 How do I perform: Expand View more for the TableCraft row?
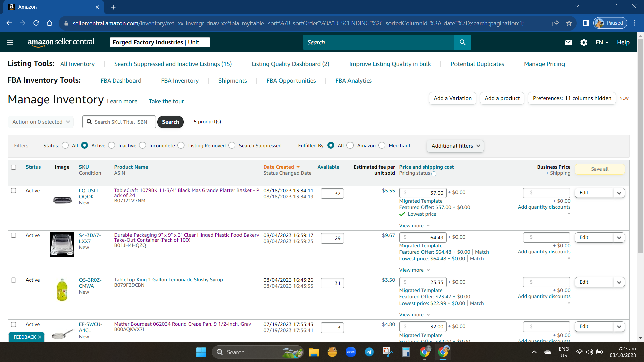click(415, 226)
